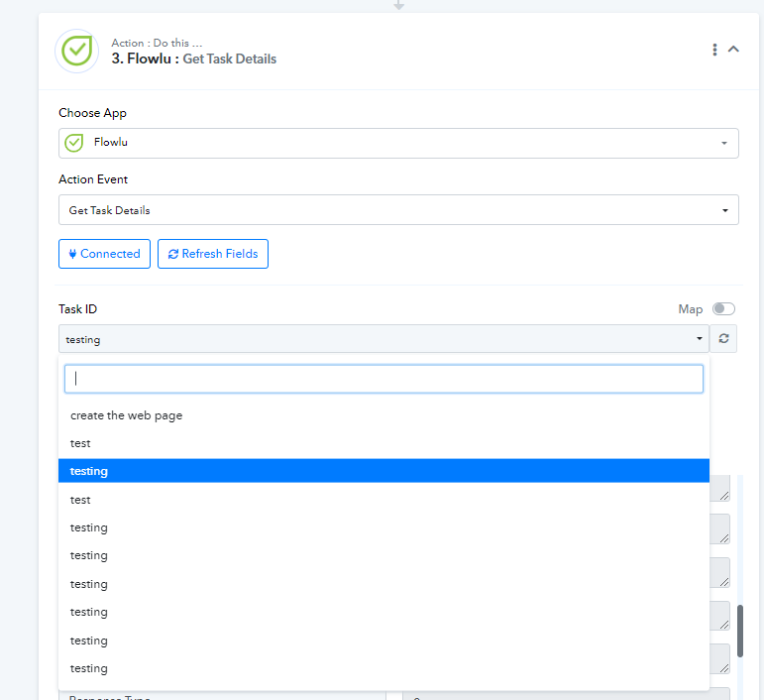
Task: Select the highlighted 'testing' option
Action: point(383,471)
